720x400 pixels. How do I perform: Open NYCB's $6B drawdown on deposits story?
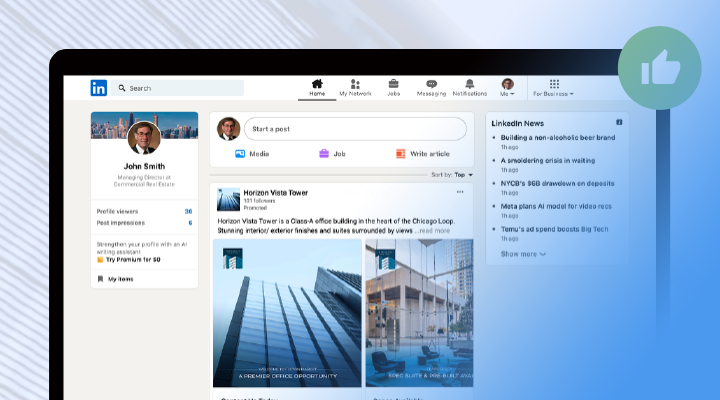[557, 183]
